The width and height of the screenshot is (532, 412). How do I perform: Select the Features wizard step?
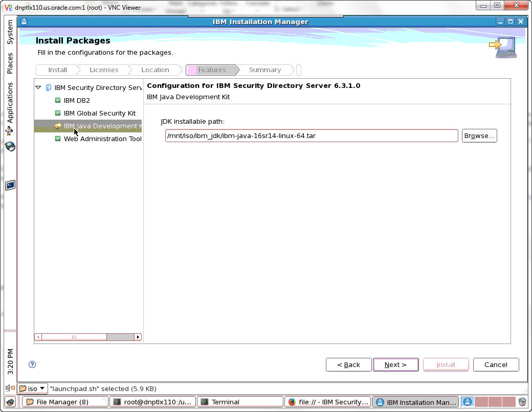coord(212,70)
